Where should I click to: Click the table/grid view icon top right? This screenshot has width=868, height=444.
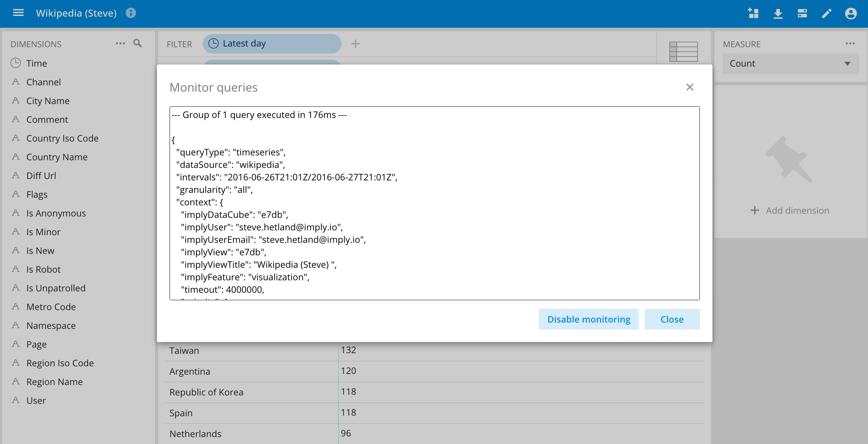[x=683, y=50]
